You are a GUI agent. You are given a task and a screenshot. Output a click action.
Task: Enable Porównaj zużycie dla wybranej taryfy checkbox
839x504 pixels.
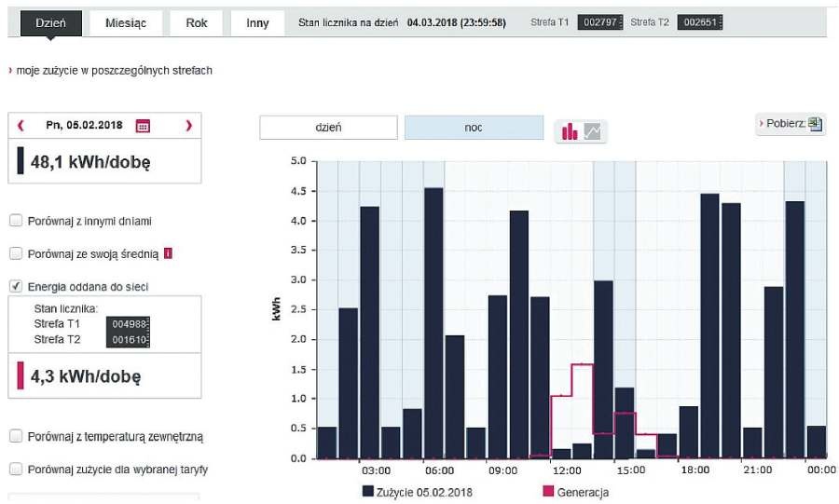[x=16, y=470]
